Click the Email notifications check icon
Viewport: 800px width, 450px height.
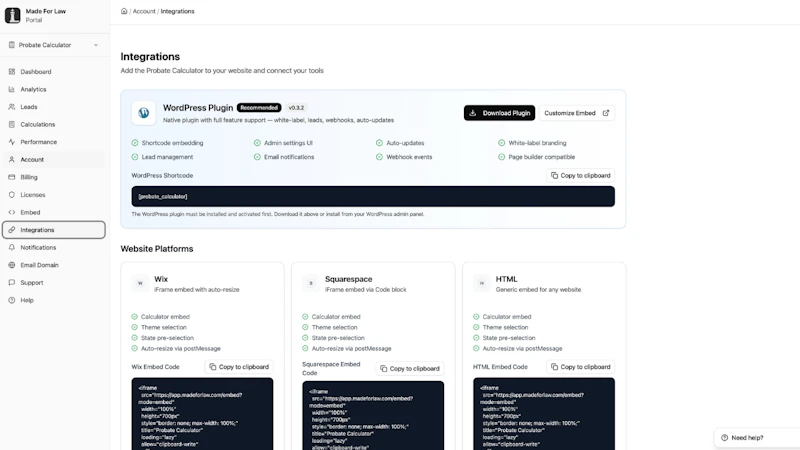point(257,157)
